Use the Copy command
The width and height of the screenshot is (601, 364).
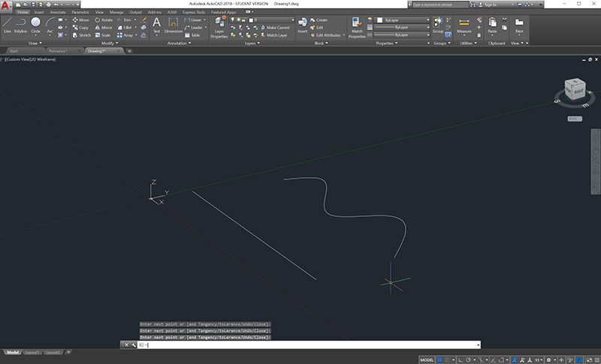pyautogui.click(x=80, y=28)
